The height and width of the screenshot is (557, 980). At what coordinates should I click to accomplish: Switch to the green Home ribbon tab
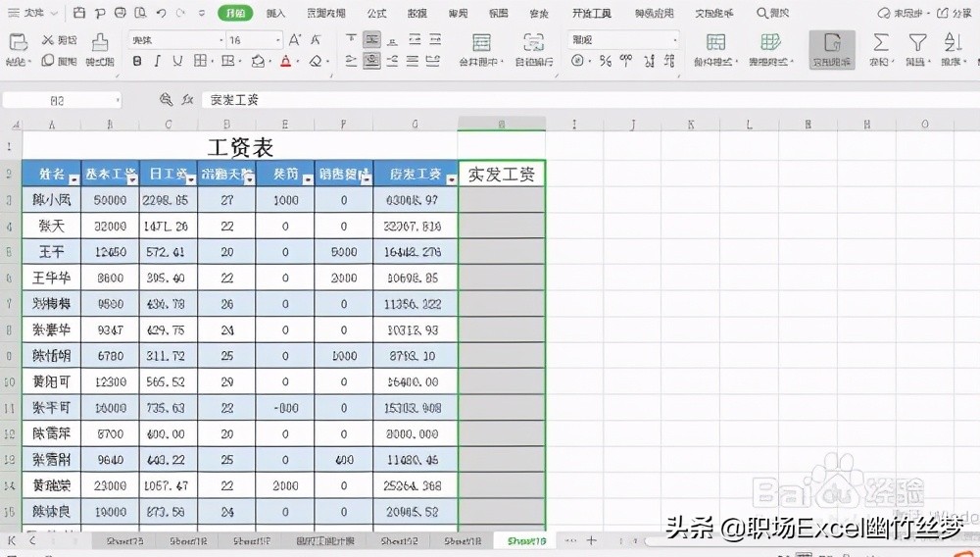pos(235,13)
